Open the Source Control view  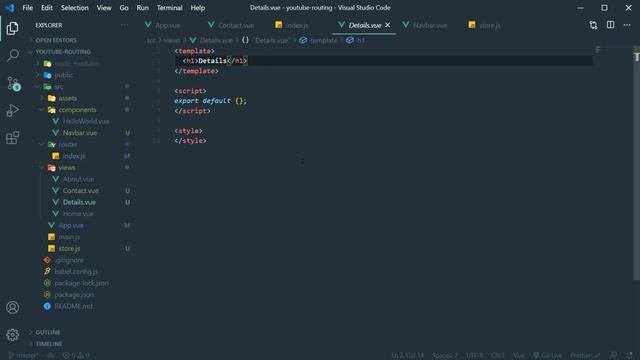click(13, 83)
